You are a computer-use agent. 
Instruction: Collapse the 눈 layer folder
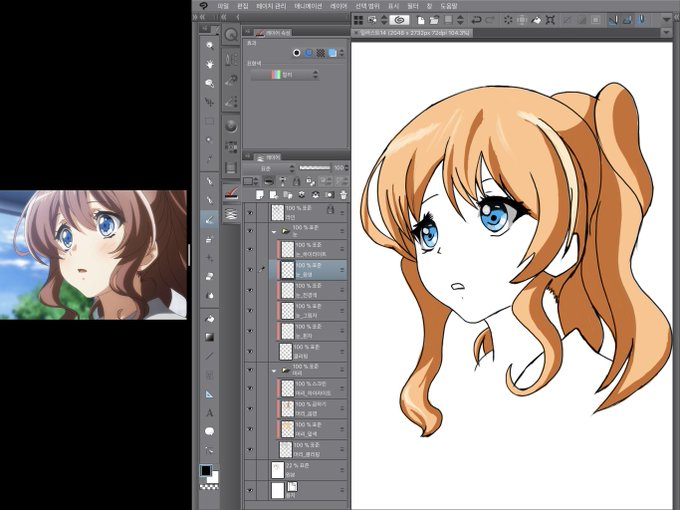point(274,232)
